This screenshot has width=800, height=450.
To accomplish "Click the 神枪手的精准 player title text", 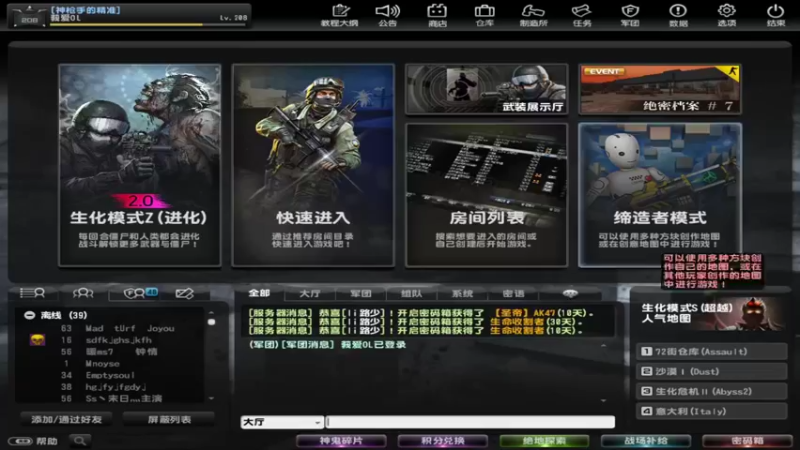I will pos(85,10).
